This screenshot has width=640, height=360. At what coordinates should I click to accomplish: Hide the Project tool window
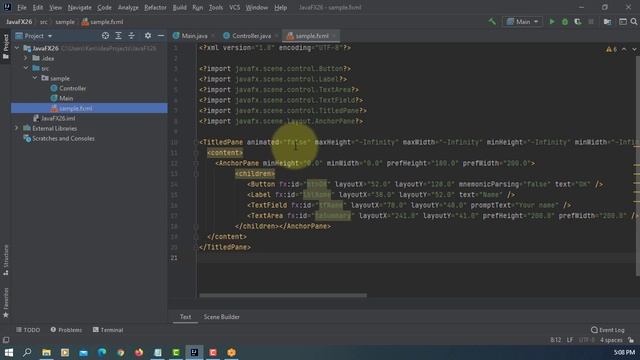[x=161, y=36]
